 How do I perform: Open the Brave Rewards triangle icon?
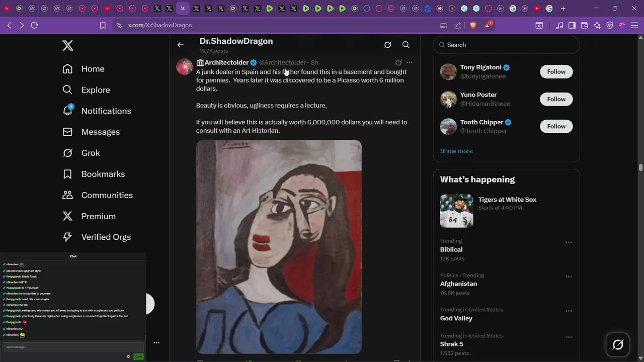pyautogui.click(x=488, y=25)
